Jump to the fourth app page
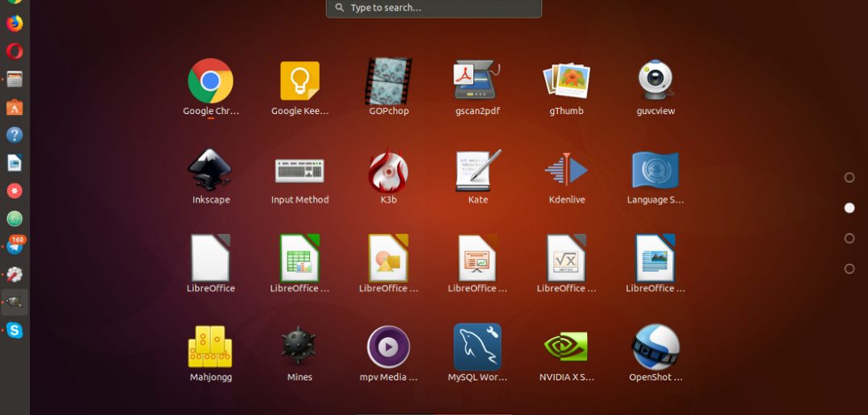This screenshot has width=868, height=415. click(849, 269)
